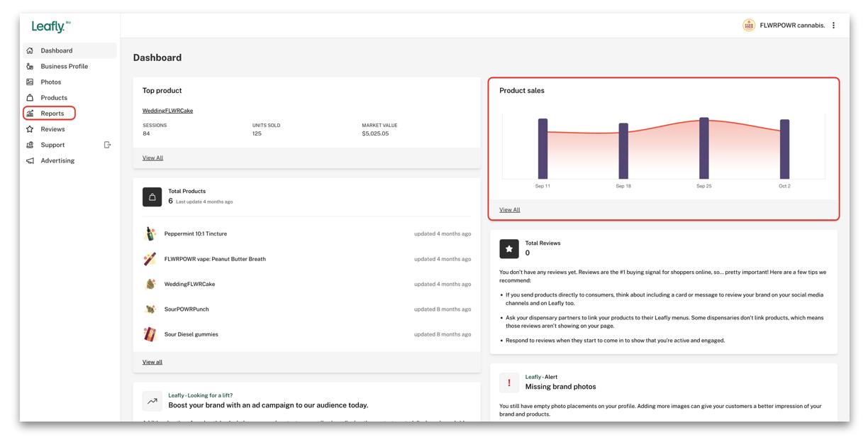
Task: Click WeddingFLWRCake product thumbnail
Action: pos(150,284)
